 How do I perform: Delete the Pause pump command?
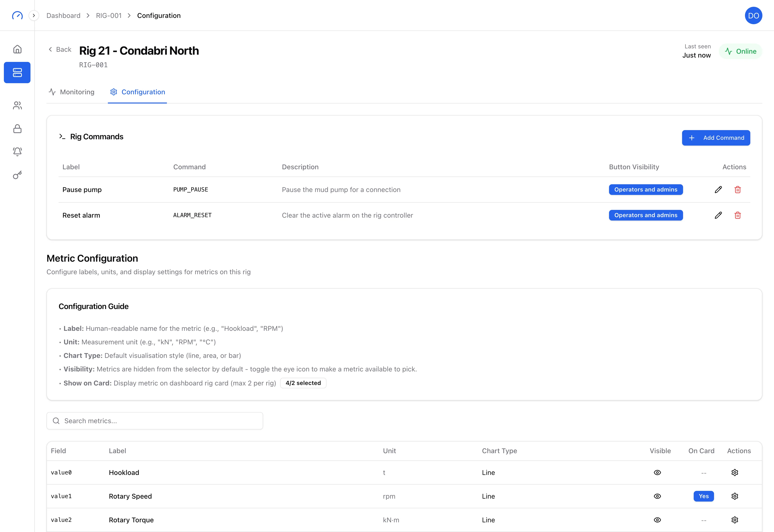738,190
